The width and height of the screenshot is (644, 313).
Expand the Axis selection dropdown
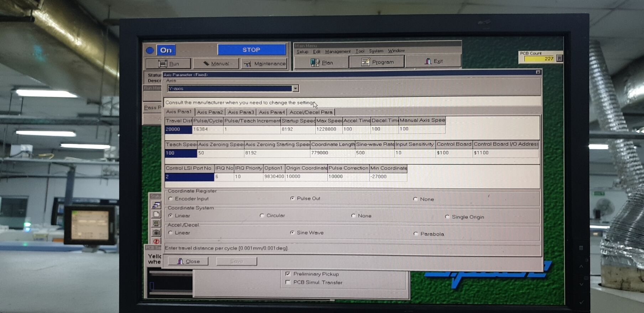tap(295, 89)
